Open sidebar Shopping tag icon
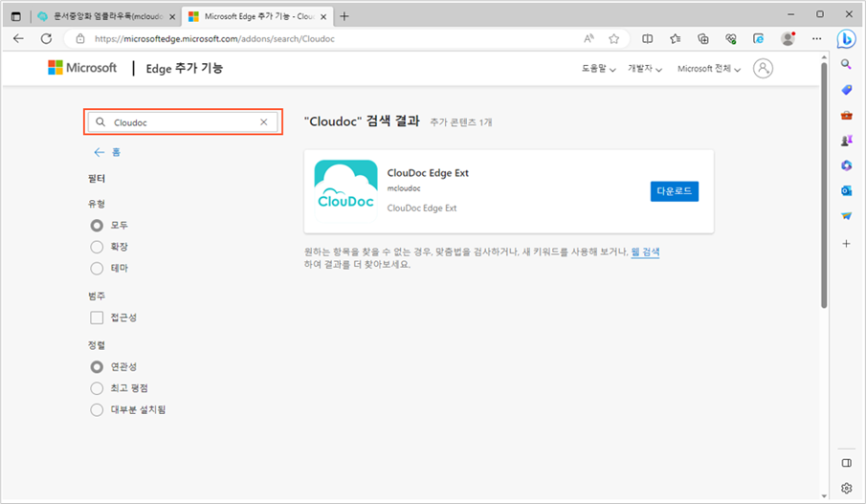The width and height of the screenshot is (866, 504). pyautogui.click(x=846, y=90)
